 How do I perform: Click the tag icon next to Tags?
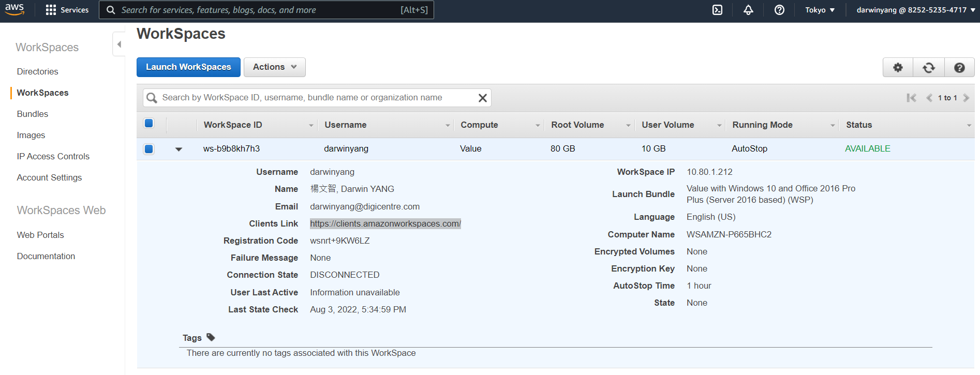211,337
